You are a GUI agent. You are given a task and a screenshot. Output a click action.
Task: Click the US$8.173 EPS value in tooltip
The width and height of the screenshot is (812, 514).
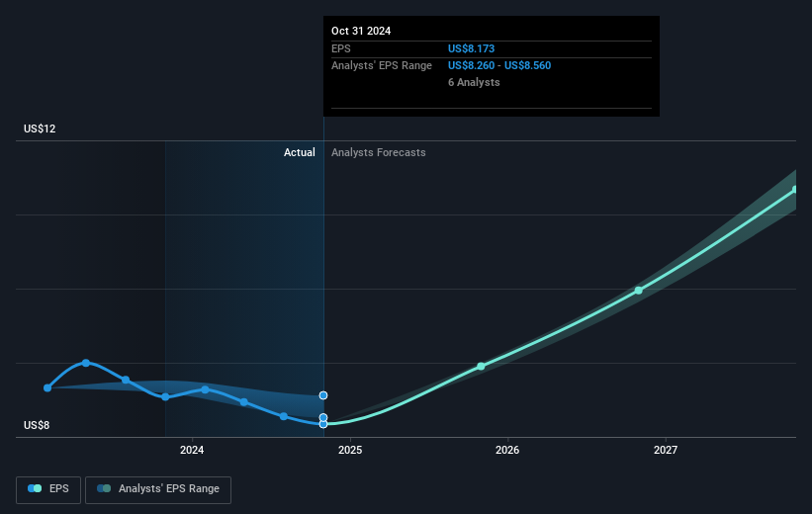471,48
